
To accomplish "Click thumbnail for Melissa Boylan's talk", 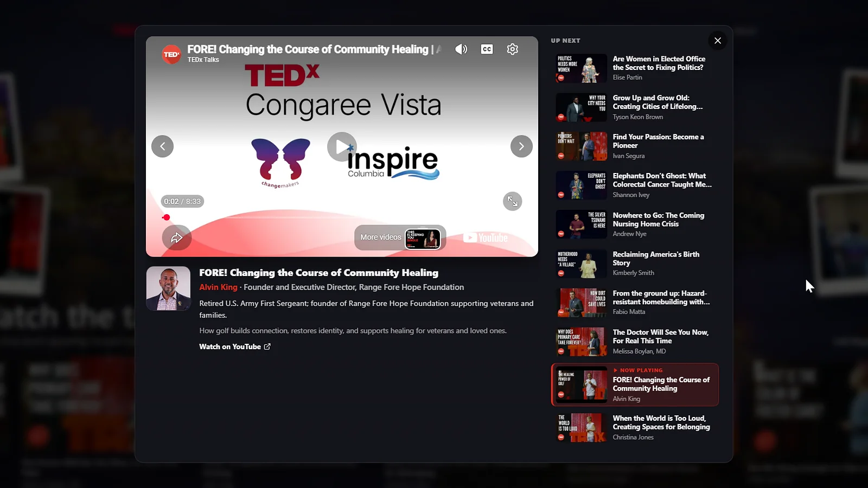I will [x=582, y=342].
